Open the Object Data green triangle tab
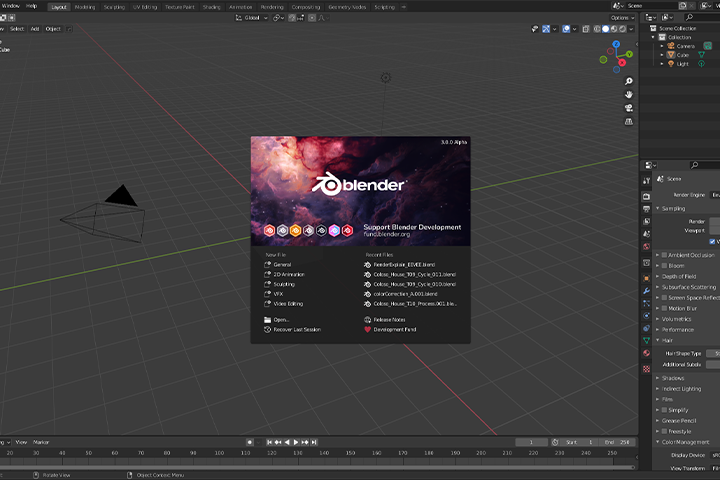Image resolution: width=720 pixels, height=480 pixels. click(647, 340)
